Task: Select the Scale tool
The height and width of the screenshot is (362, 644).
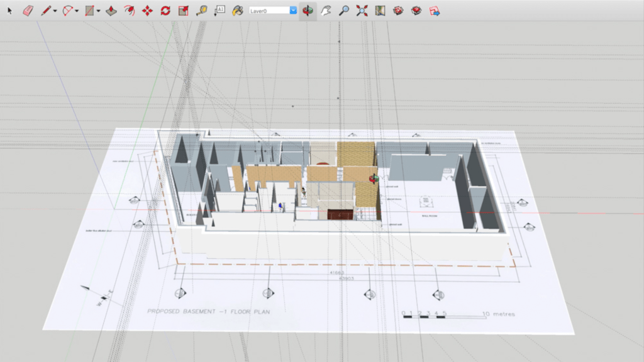Action: click(x=183, y=11)
